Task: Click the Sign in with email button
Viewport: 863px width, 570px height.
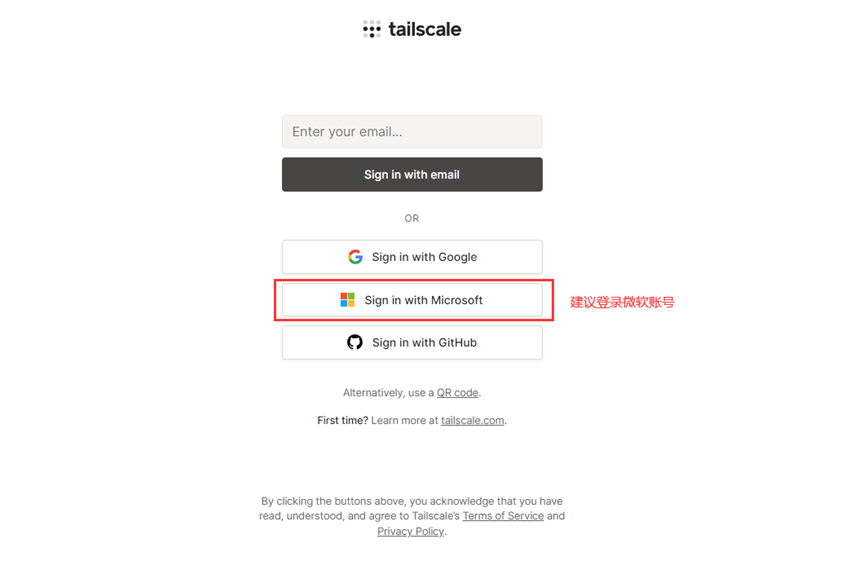Action: click(x=412, y=174)
